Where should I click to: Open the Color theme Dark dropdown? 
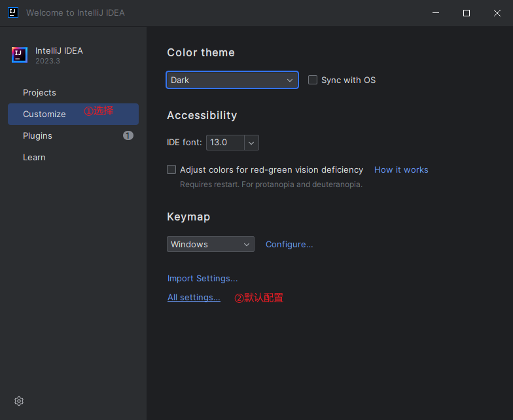point(232,80)
